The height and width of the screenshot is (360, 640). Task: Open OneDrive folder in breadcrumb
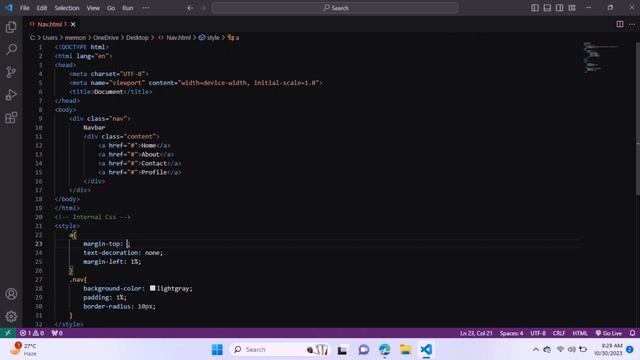click(106, 38)
